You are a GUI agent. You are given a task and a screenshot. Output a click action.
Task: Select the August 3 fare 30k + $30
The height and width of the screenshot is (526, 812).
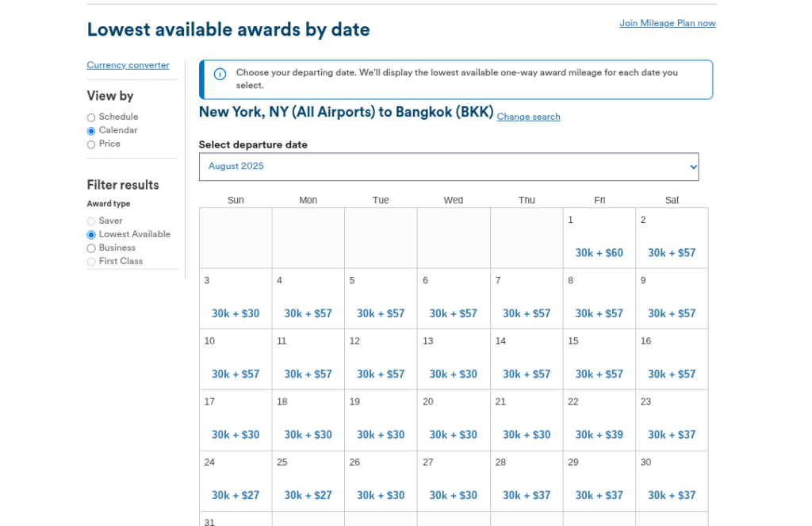point(236,313)
